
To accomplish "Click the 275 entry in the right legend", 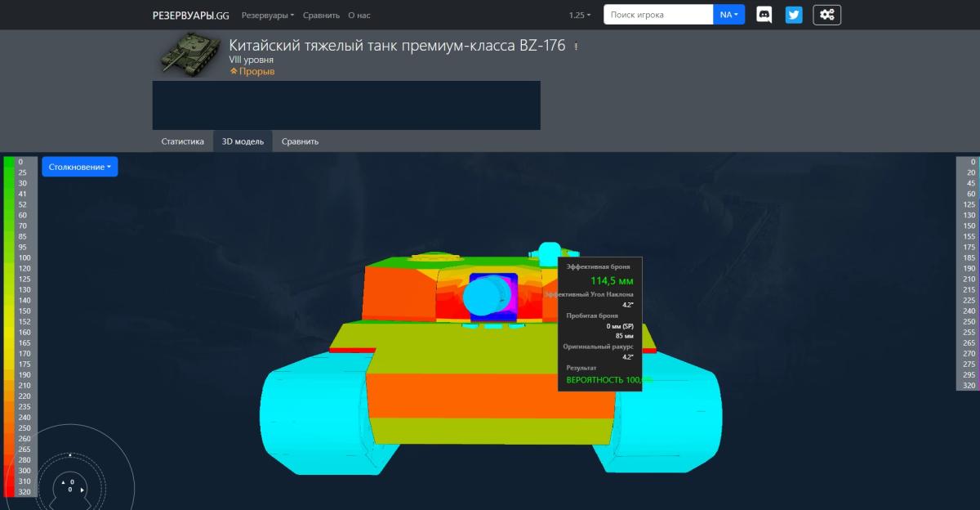I will pyautogui.click(x=968, y=364).
